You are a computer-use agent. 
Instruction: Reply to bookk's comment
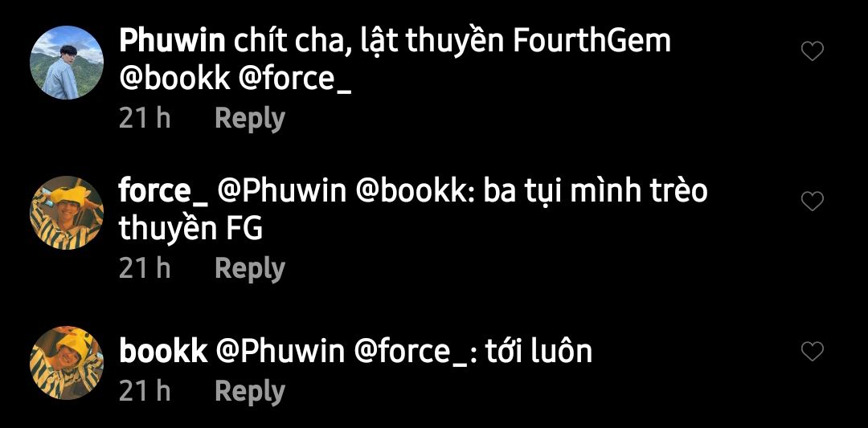tap(250, 392)
